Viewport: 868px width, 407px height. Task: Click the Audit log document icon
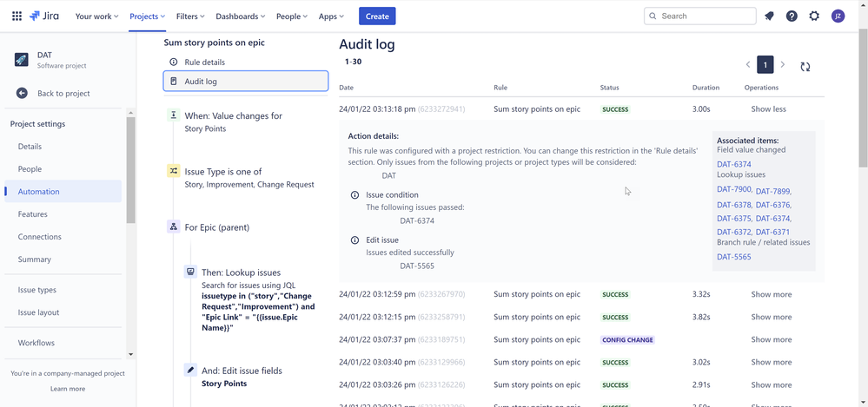[173, 82]
